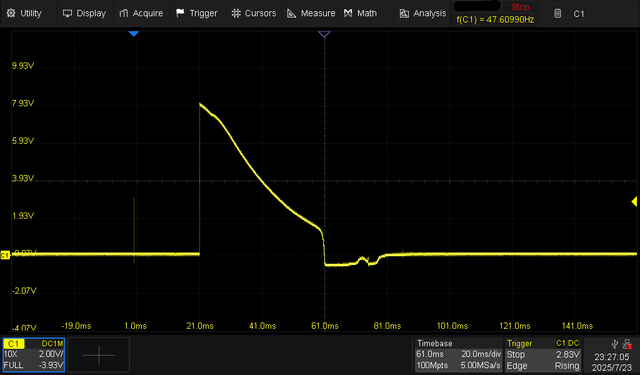Image resolution: width=640 pixels, height=375 pixels.
Task: Click the 2.83V trigger level value
Action: [569, 355]
